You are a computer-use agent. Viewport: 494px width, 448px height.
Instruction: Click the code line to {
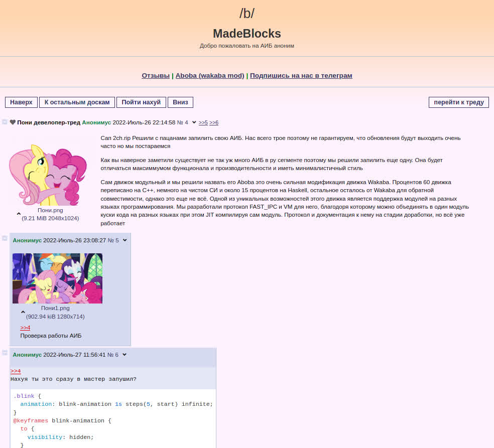click(x=28, y=429)
